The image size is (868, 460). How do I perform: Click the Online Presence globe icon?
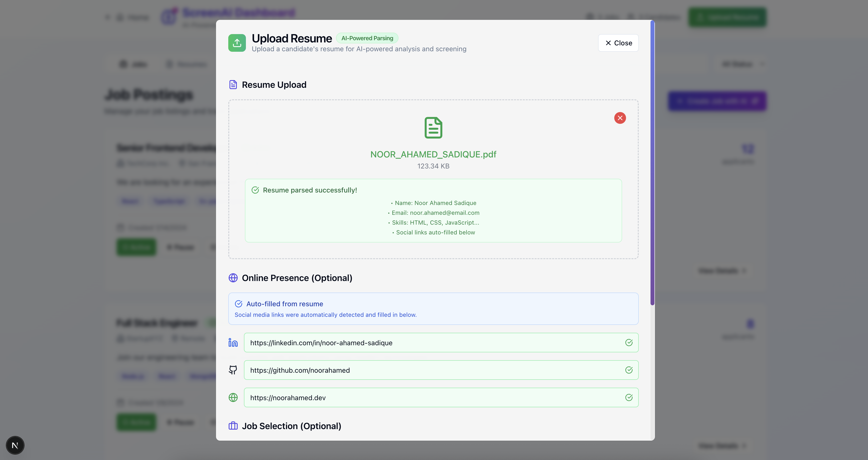tap(233, 278)
